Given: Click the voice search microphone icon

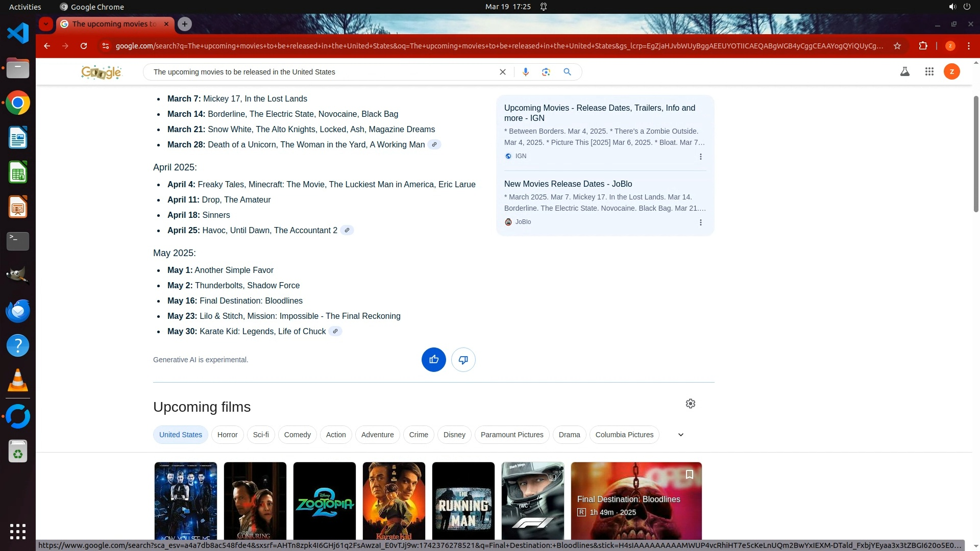Looking at the screenshot, I should pos(525,72).
